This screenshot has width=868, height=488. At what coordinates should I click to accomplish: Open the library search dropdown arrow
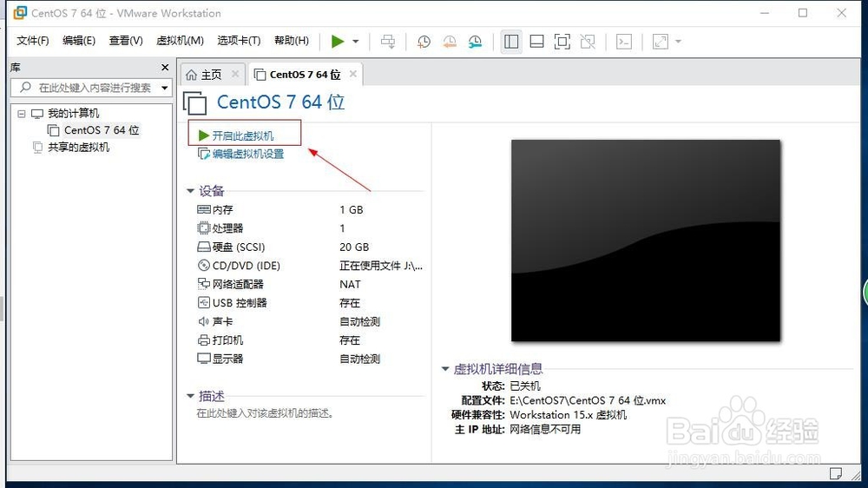coord(164,88)
